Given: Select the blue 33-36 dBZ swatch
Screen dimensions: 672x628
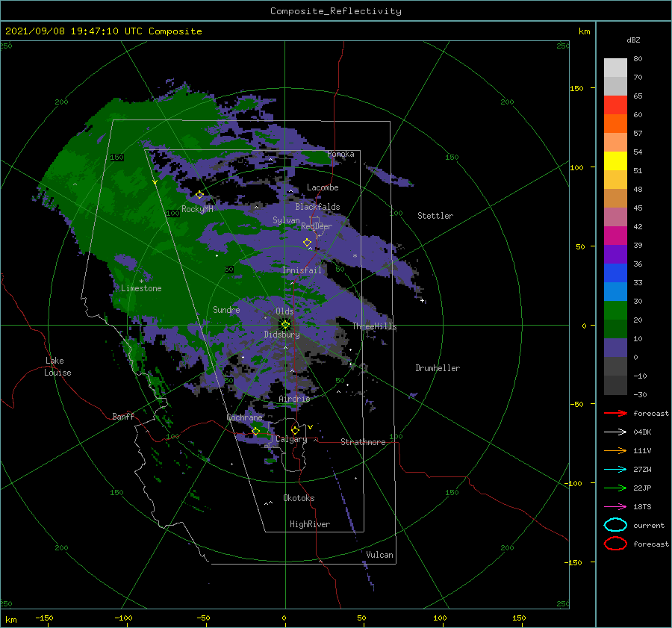Looking at the screenshot, I should (615, 273).
